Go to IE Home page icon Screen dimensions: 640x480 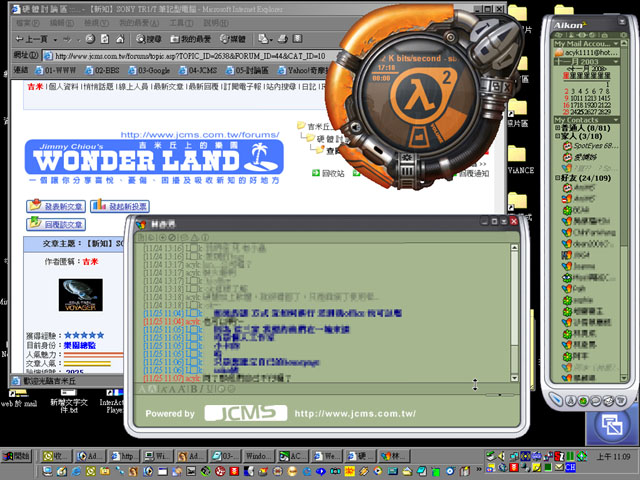[x=120, y=39]
